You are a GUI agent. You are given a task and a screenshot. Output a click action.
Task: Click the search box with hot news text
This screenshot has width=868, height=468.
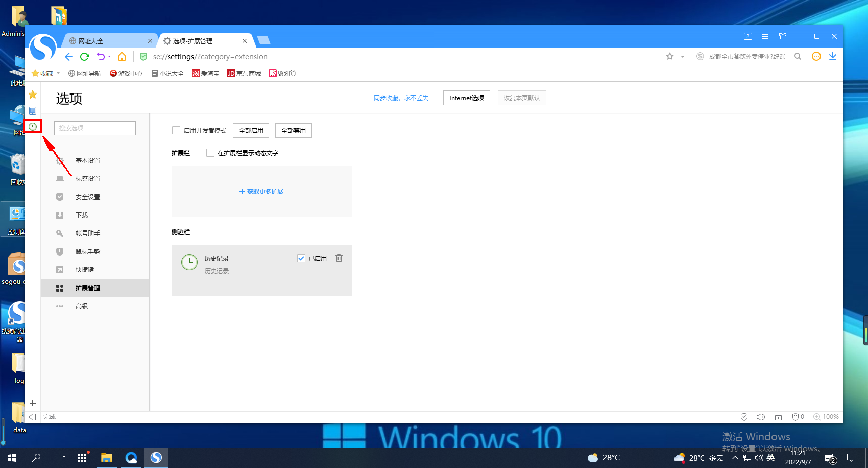pyautogui.click(x=747, y=56)
